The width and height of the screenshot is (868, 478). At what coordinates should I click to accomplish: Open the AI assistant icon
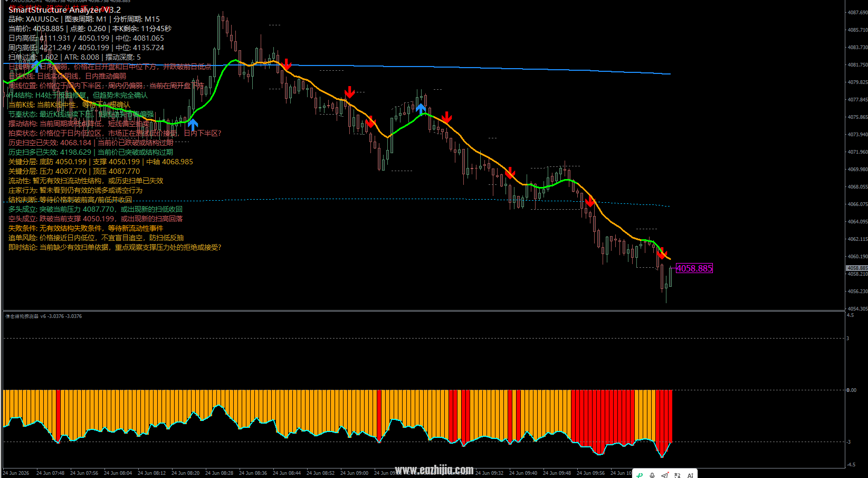[690, 475]
